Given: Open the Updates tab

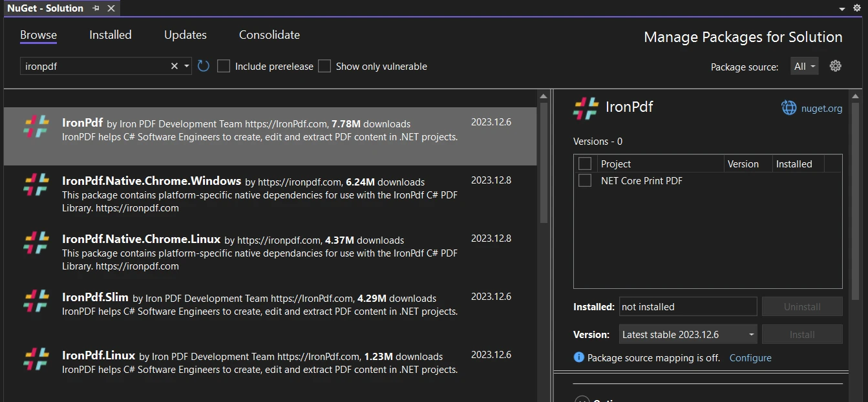Looking at the screenshot, I should pyautogui.click(x=185, y=35).
